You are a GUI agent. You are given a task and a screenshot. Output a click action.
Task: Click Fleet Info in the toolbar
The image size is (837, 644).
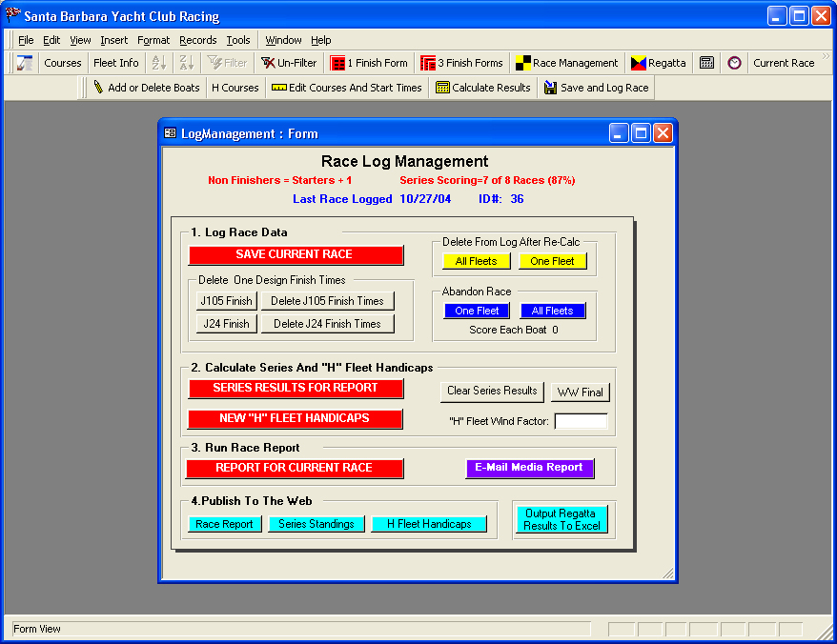(x=116, y=63)
